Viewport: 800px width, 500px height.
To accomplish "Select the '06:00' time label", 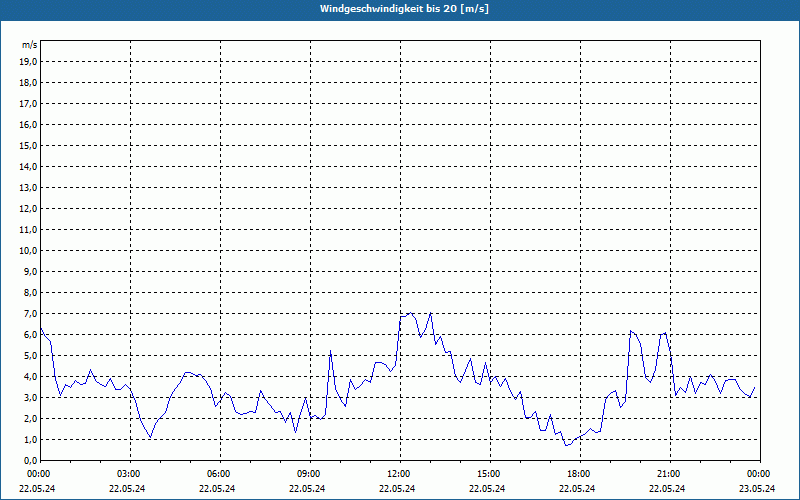I will pos(218,474).
